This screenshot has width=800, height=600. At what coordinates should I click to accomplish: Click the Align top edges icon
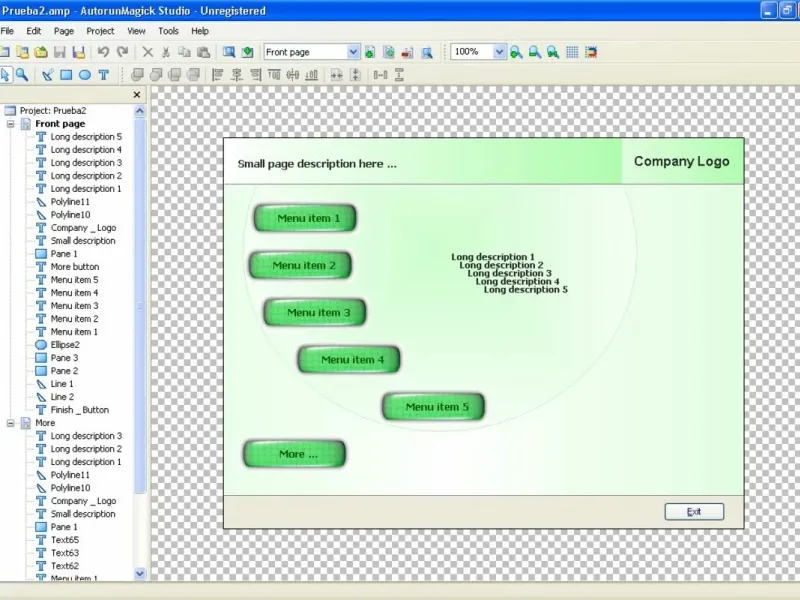tap(274, 75)
